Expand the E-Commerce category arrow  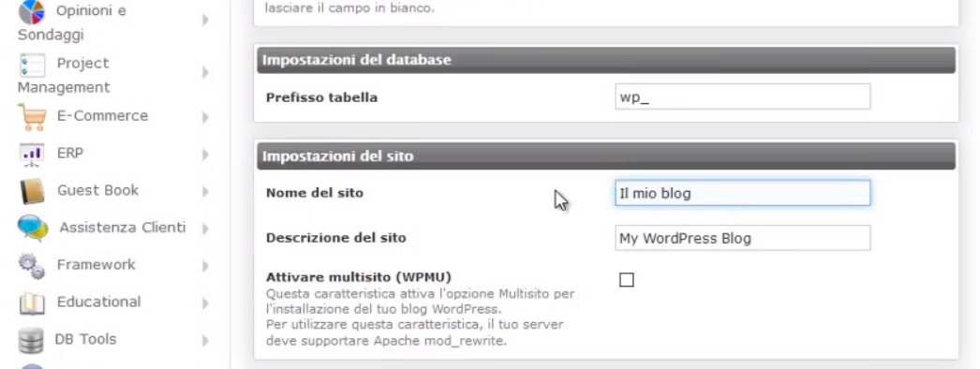(205, 117)
